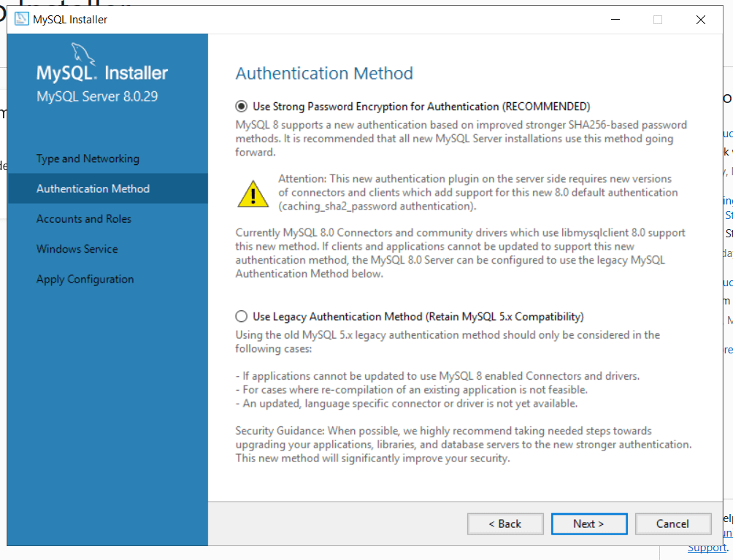Click the MySQL Installer title bar icon
The image size is (733, 560).
click(x=20, y=19)
